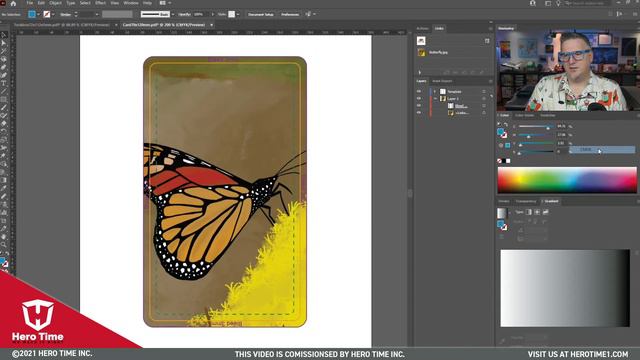Open the File menu
This screenshot has height=360, width=640.
30,3
